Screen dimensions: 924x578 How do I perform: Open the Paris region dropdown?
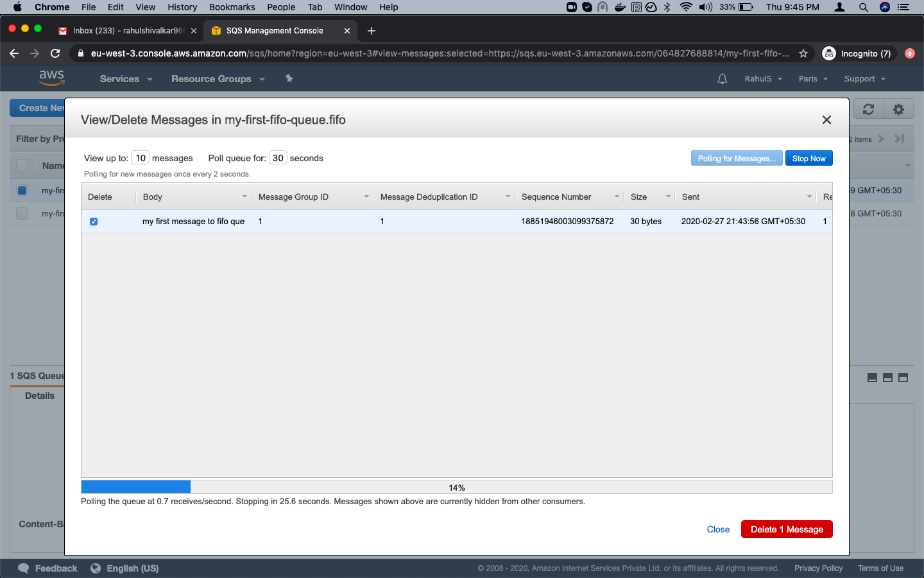tap(812, 79)
